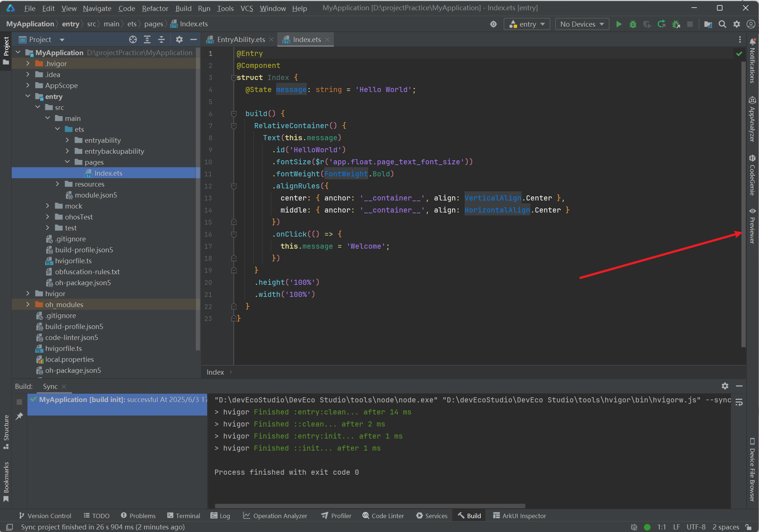
Task: Open the Previewer side panel
Action: coord(752,226)
